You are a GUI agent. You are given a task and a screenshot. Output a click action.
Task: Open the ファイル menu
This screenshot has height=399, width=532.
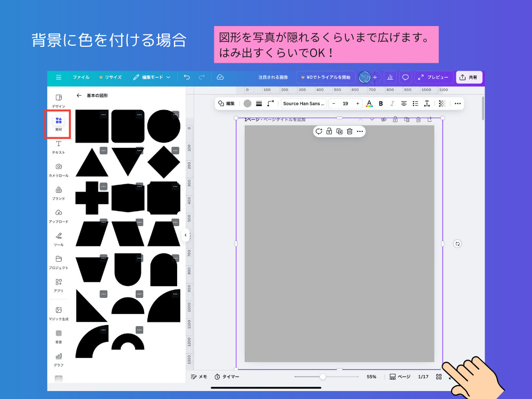click(80, 77)
